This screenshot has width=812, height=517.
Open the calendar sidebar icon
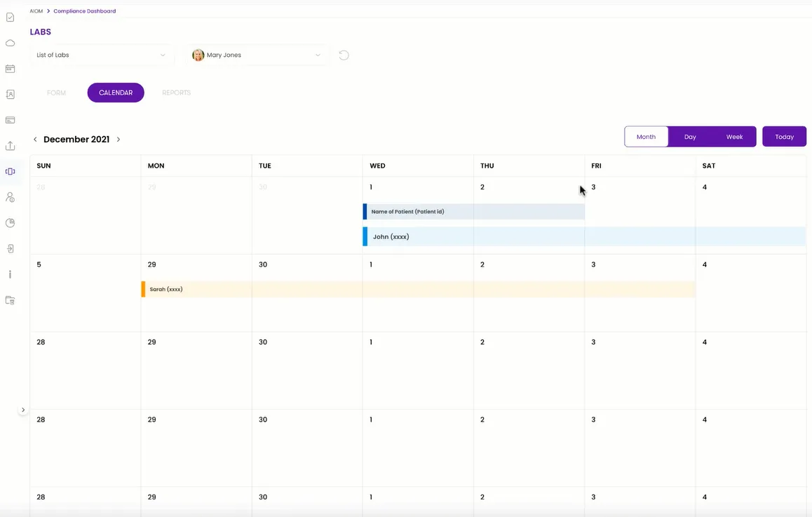10,69
